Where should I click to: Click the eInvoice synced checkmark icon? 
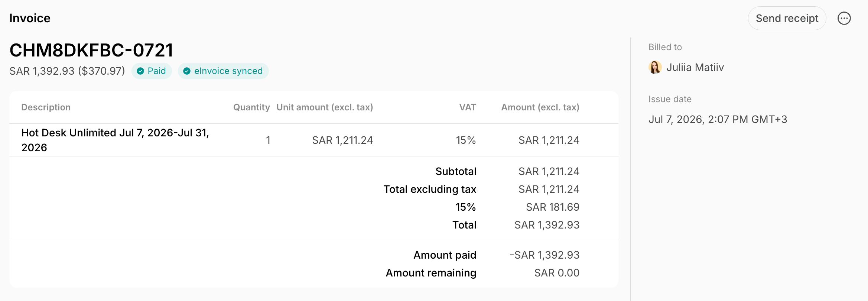pyautogui.click(x=187, y=71)
